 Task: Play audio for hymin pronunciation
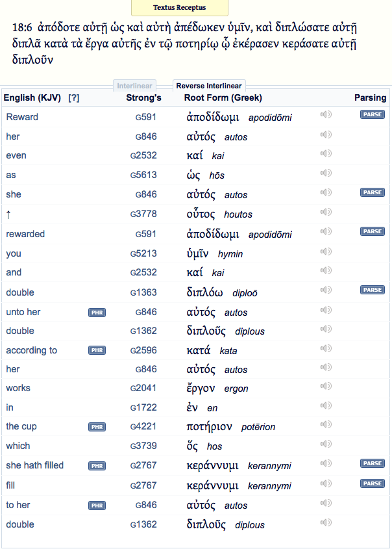click(326, 251)
